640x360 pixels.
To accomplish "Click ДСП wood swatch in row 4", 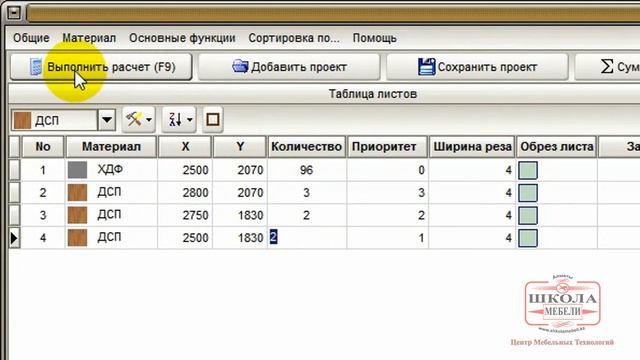I will click(x=77, y=238).
